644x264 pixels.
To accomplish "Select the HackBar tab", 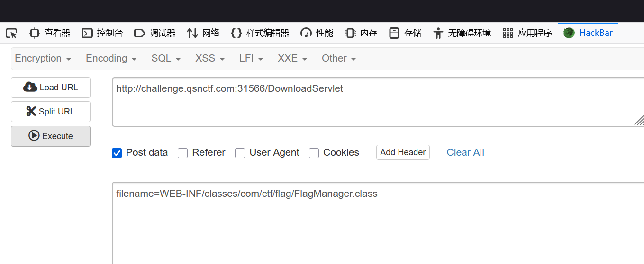I will [x=588, y=33].
